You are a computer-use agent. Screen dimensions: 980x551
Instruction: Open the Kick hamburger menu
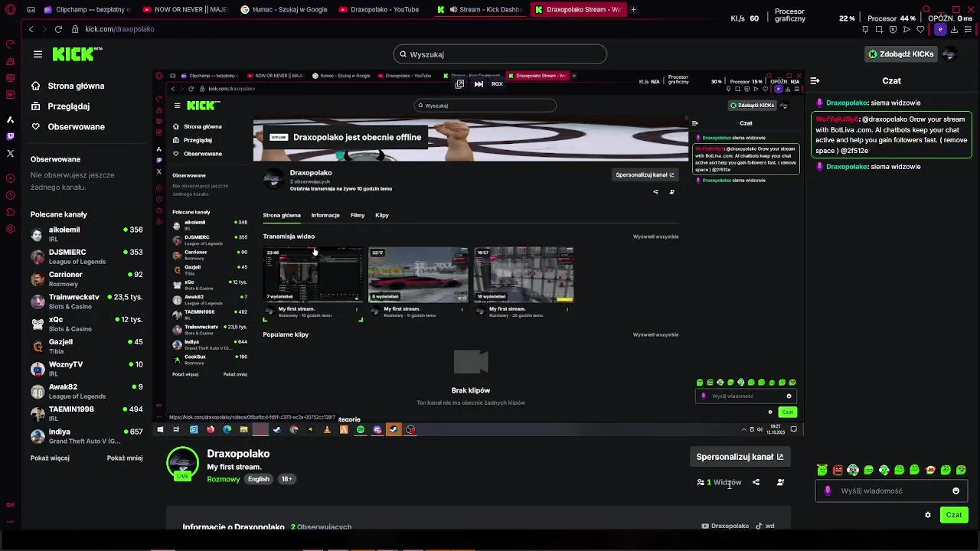point(38,54)
